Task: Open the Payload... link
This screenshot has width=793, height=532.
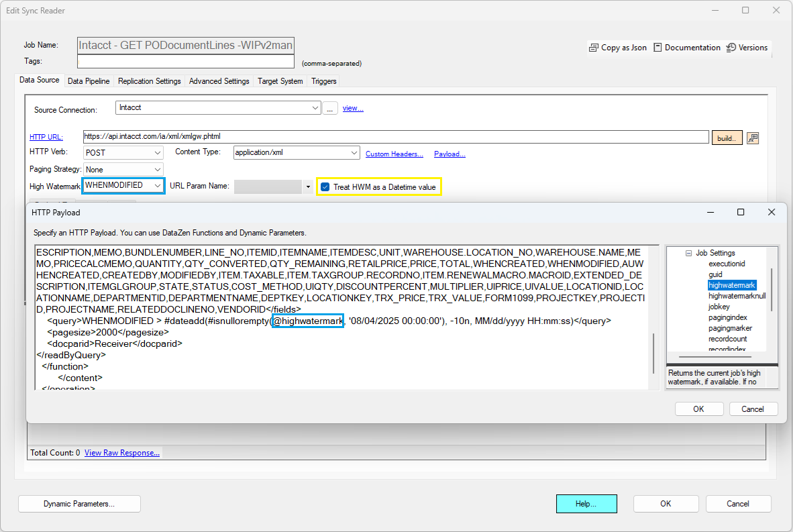Action: (x=450, y=154)
